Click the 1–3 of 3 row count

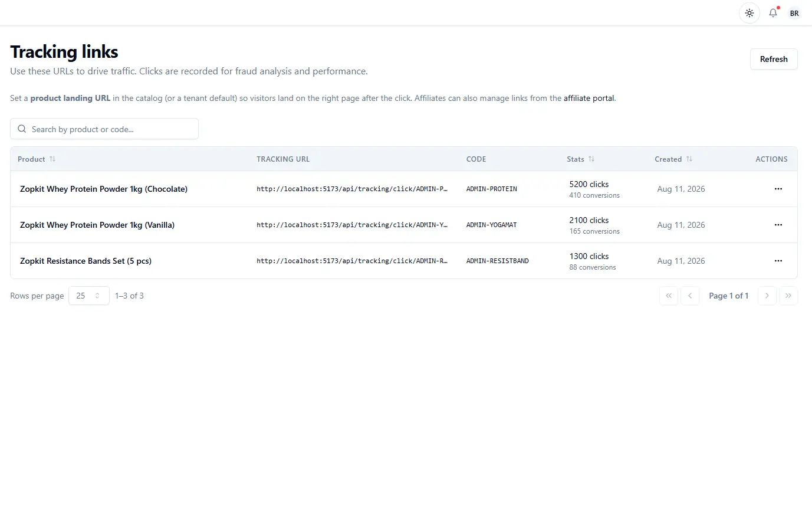click(x=129, y=296)
